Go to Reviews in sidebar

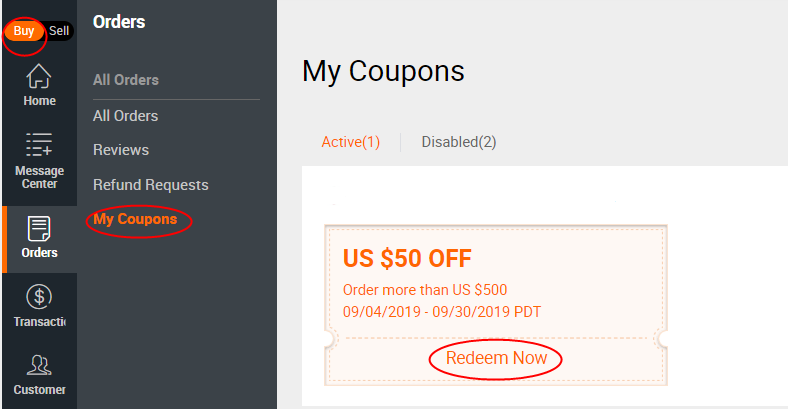121,150
